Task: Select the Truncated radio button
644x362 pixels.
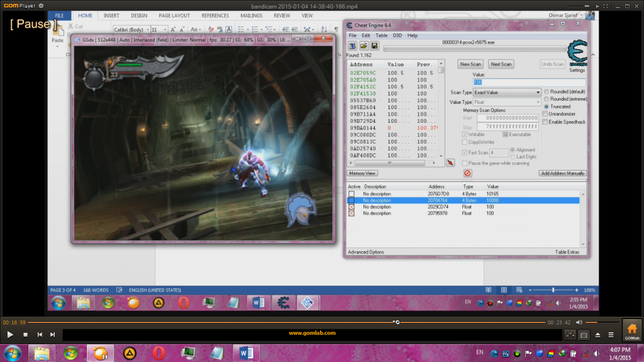Action: (x=547, y=106)
